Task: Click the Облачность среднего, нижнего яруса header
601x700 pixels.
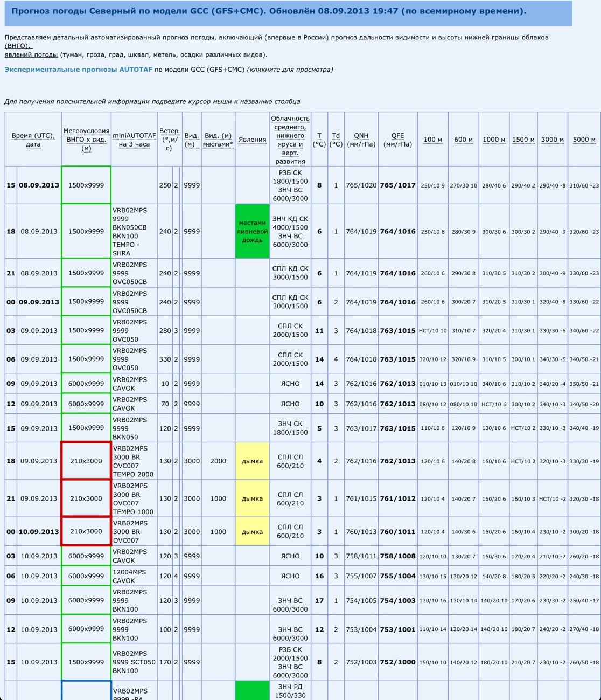Action: pos(290,140)
